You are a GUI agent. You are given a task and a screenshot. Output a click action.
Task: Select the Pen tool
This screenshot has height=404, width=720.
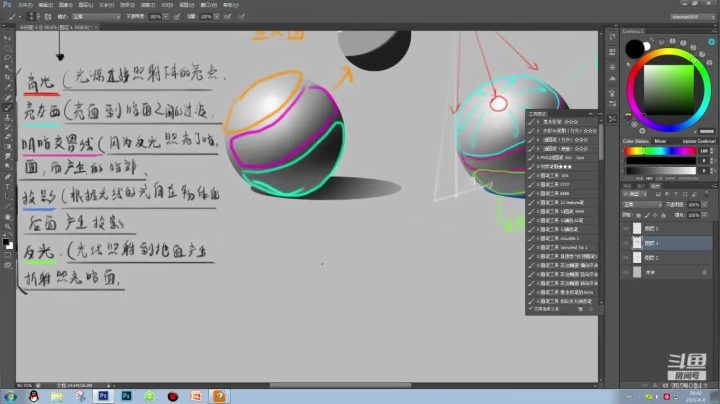point(7,176)
